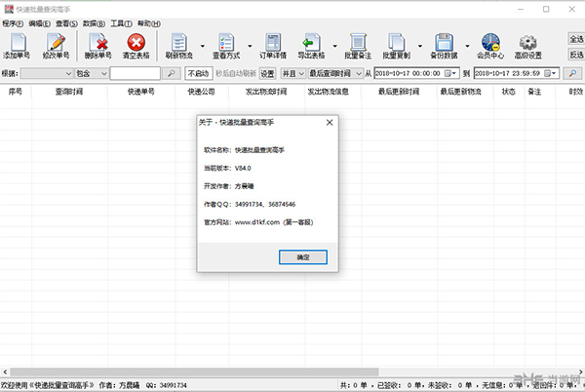Open the 数据(B) menu

[94, 23]
